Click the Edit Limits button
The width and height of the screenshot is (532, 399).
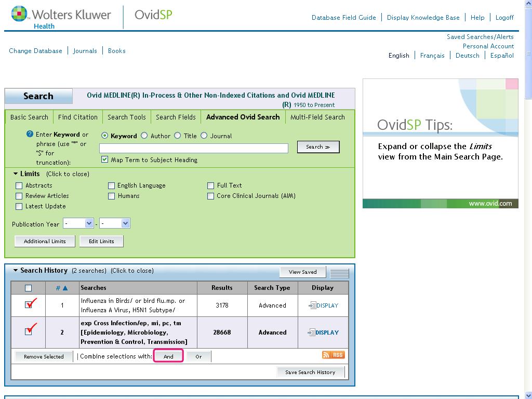pos(101,241)
